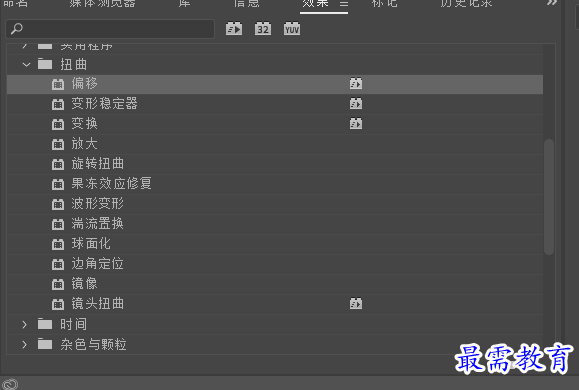Screen dimensions: 579x390
Task: Switch to the 库 tab
Action: pos(184,3)
